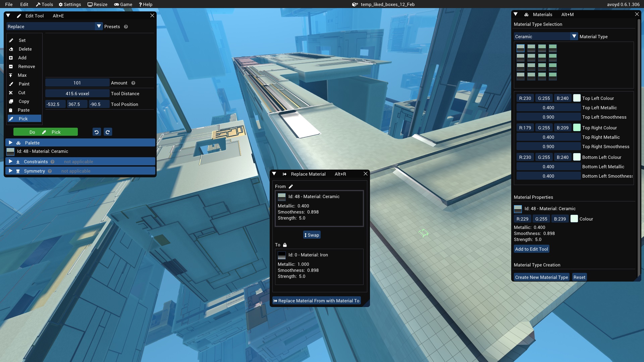Open the Ceramic Material Type dropdown
The height and width of the screenshot is (362, 644).
pos(574,37)
